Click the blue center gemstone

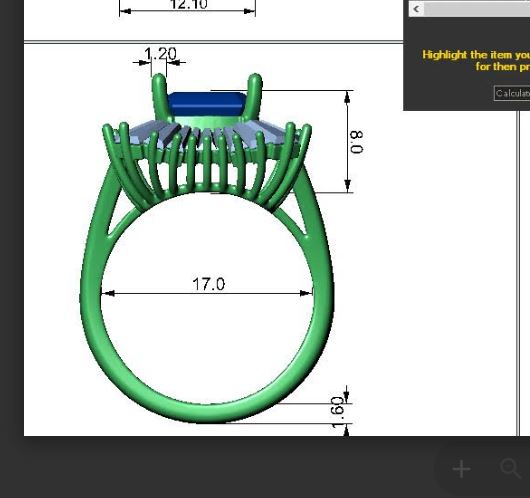(x=207, y=104)
